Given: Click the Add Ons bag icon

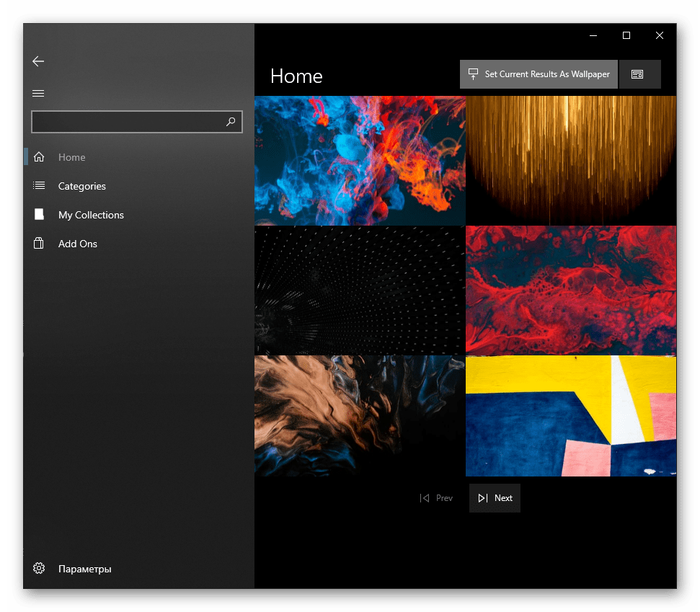Looking at the screenshot, I should click(39, 244).
